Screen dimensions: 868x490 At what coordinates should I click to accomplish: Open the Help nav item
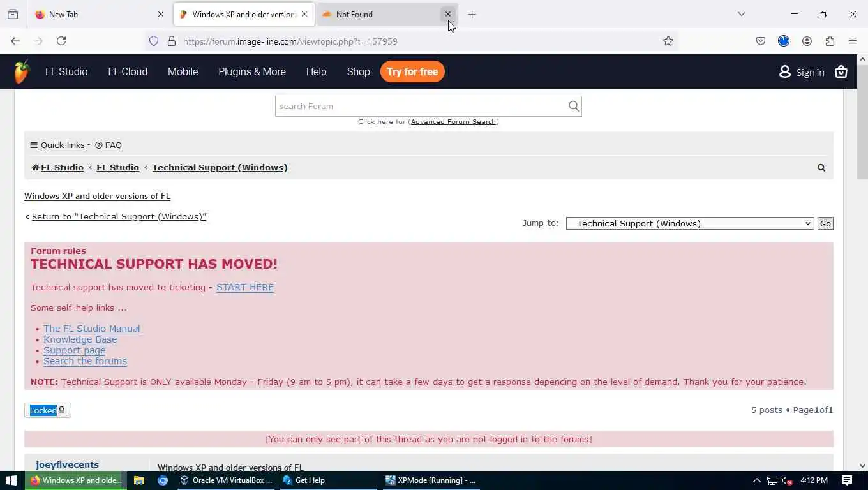click(x=316, y=71)
